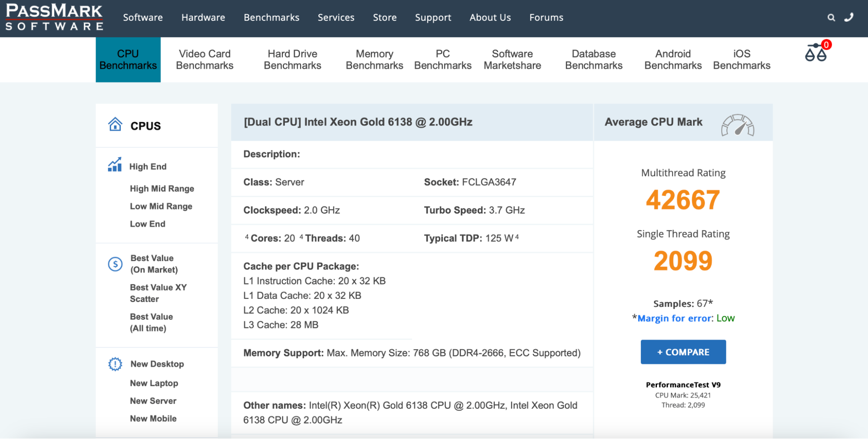Go to the Store menu
This screenshot has height=439, width=868.
[x=385, y=17]
